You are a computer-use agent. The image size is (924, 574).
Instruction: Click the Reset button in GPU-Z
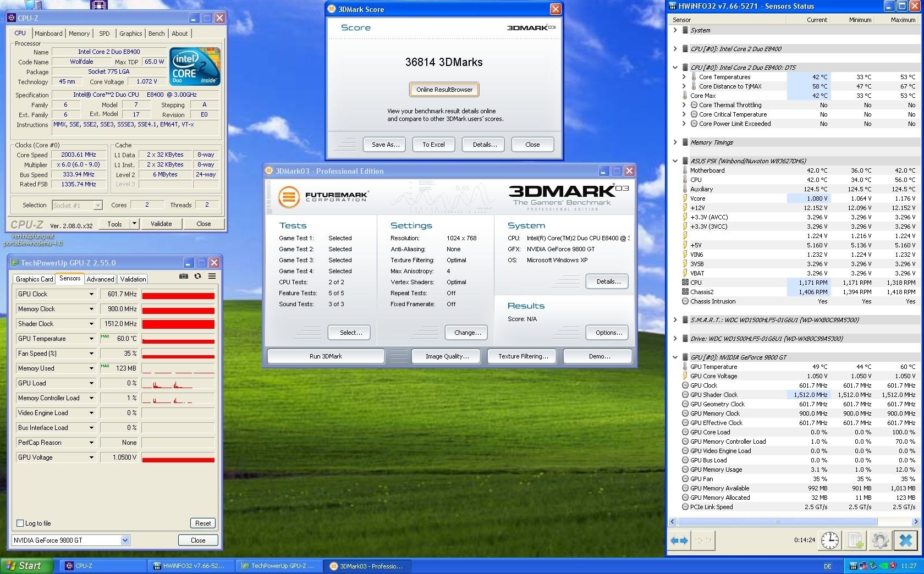(x=203, y=523)
